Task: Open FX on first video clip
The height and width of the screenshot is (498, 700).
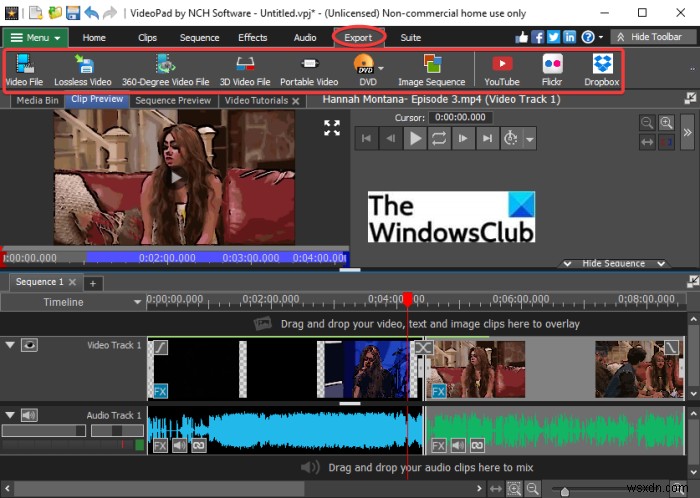Action: click(160, 391)
